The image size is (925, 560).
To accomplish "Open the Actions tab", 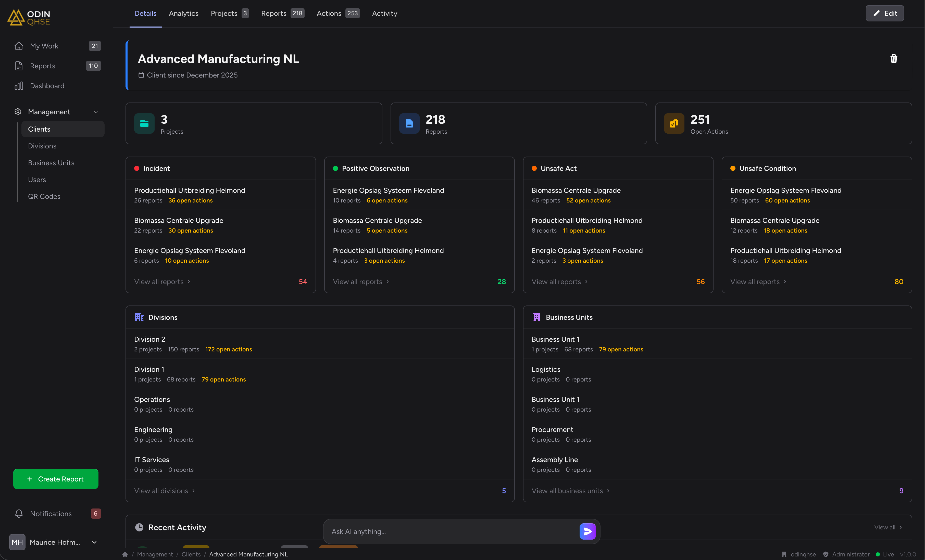I will 329,14.
